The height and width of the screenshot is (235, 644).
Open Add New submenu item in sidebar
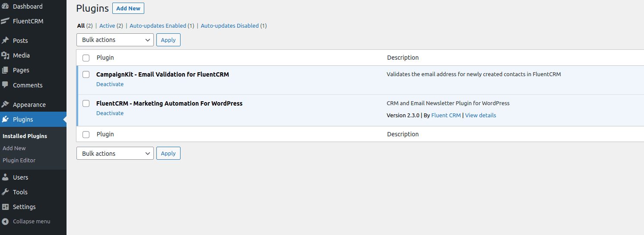pos(14,148)
